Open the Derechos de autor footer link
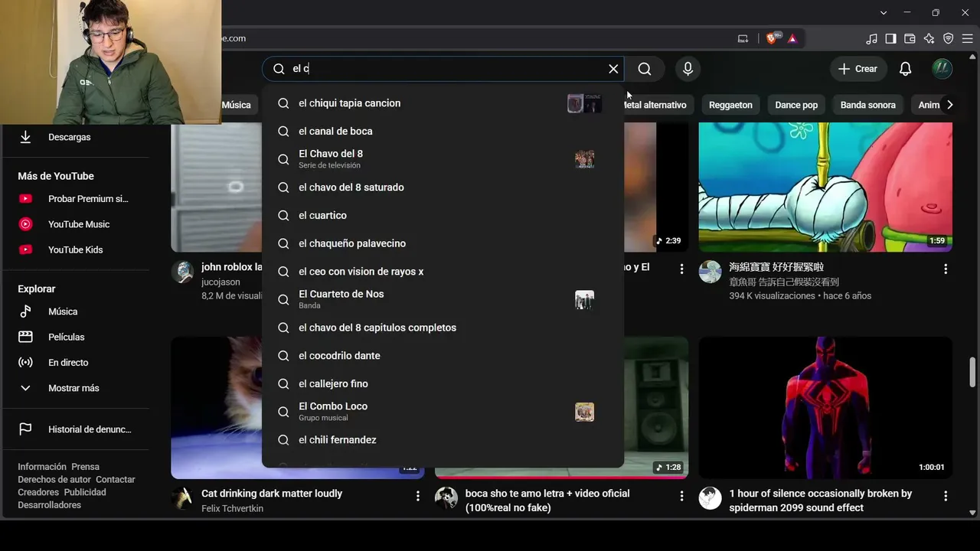The width and height of the screenshot is (980, 551). click(54, 480)
